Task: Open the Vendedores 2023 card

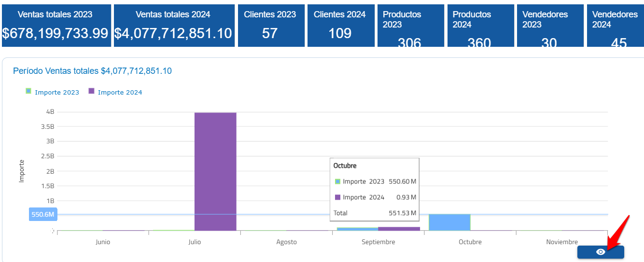Action: click(x=549, y=26)
